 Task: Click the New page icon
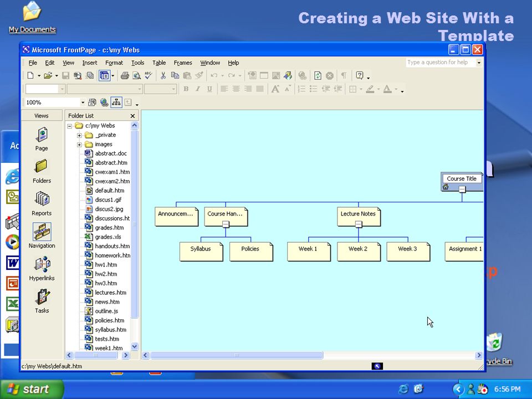(30, 76)
